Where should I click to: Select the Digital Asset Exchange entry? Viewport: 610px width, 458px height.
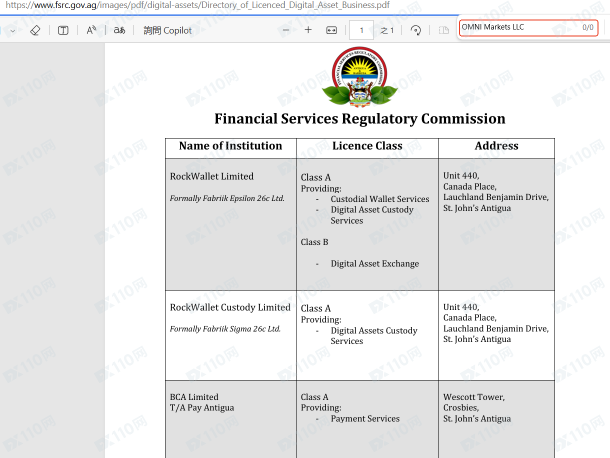375,263
